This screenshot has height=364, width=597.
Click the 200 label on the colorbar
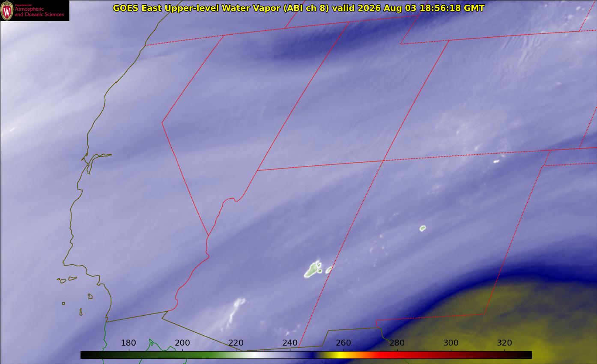[x=182, y=343]
